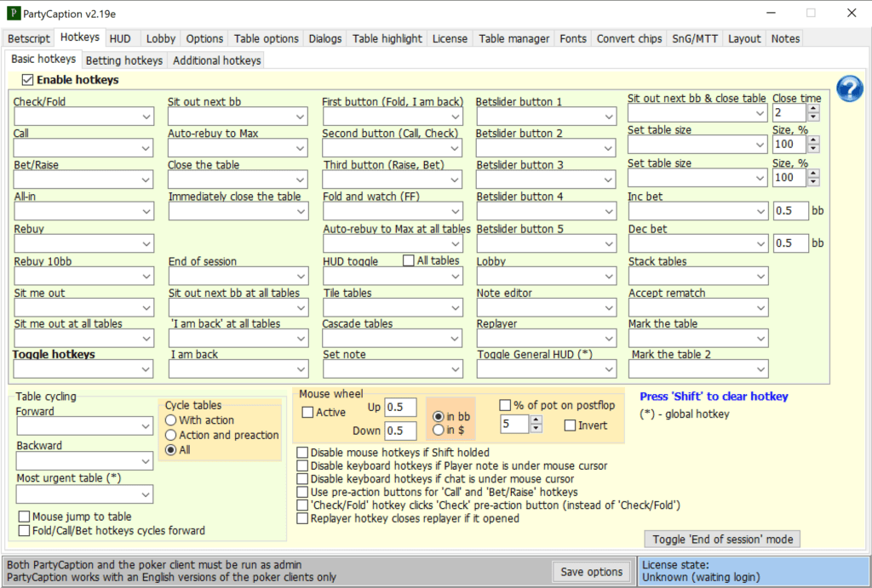Go to the Lobby tab
The width and height of the screenshot is (872, 588).
161,39
